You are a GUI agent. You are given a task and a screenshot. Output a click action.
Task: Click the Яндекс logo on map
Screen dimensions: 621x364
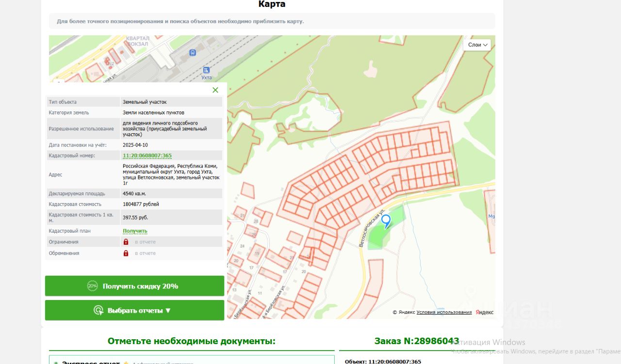click(x=484, y=312)
